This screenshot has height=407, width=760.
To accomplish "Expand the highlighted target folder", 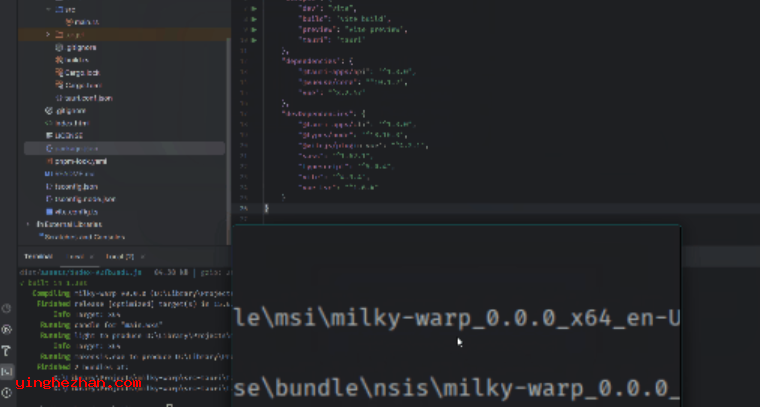I will point(48,34).
